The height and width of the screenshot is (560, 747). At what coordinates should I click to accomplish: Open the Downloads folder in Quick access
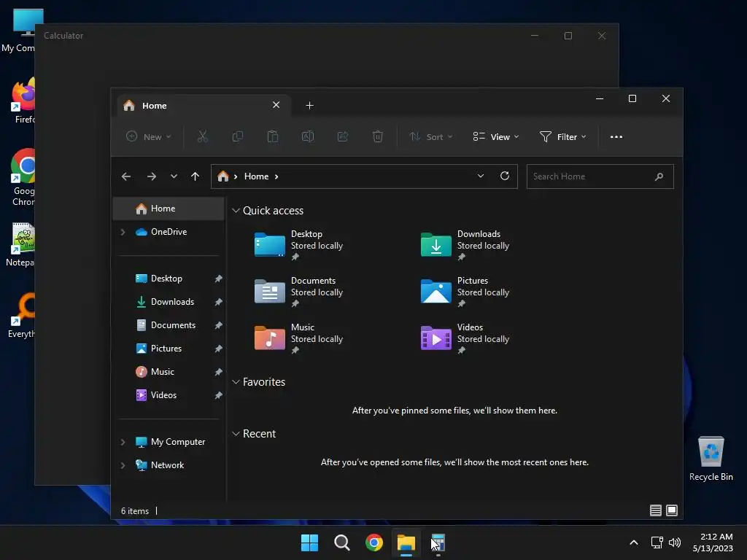465,245
